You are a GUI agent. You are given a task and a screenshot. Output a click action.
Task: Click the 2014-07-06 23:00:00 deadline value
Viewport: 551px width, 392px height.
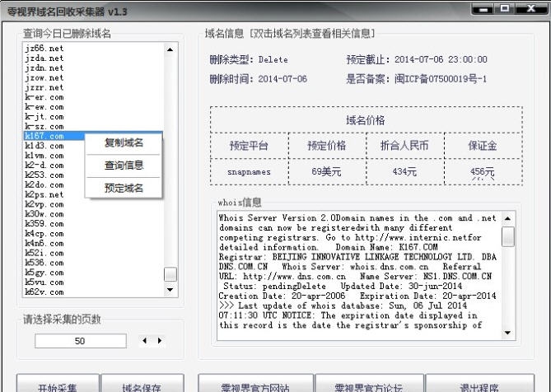coord(441,59)
